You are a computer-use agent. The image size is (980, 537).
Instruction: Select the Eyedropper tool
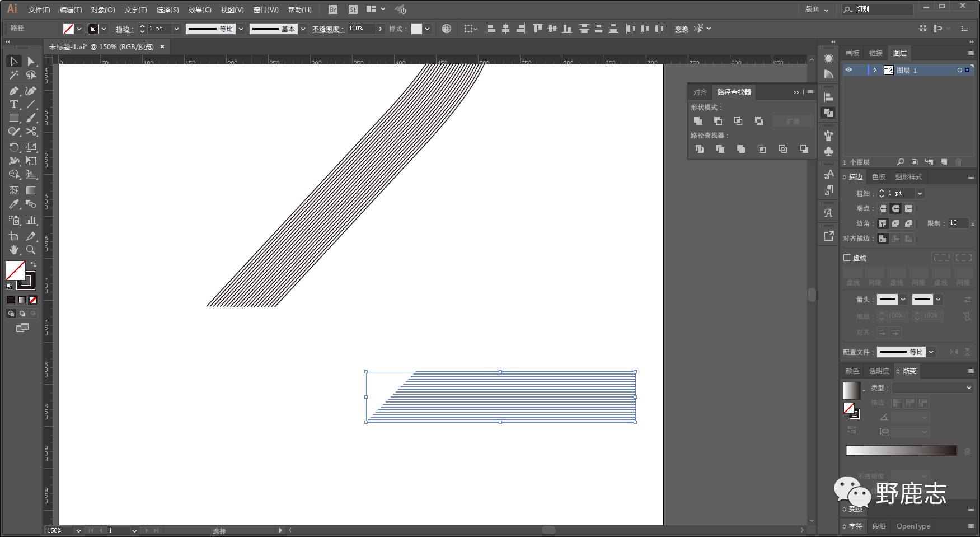coord(13,204)
